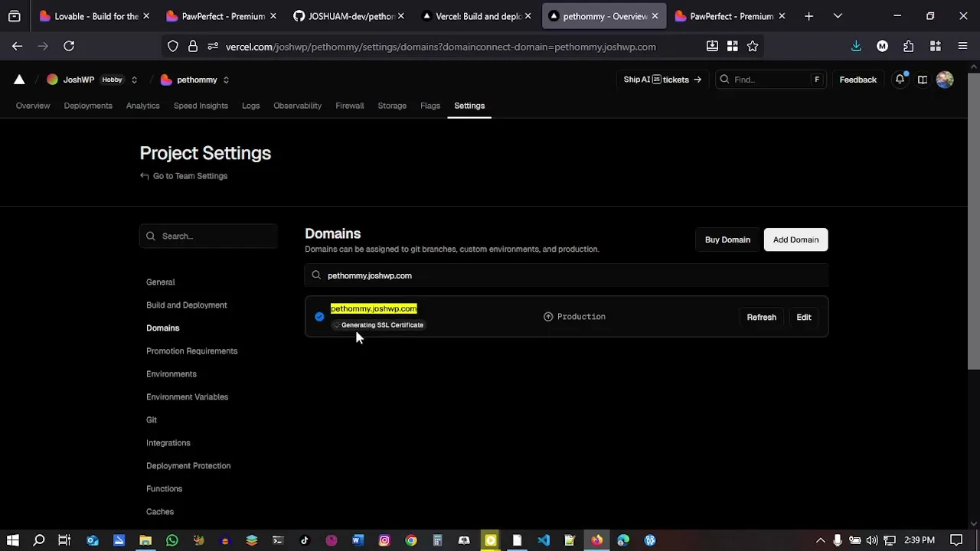Screen dimensions: 980x551
Task: Open the Analytics tab
Action: click(143, 106)
